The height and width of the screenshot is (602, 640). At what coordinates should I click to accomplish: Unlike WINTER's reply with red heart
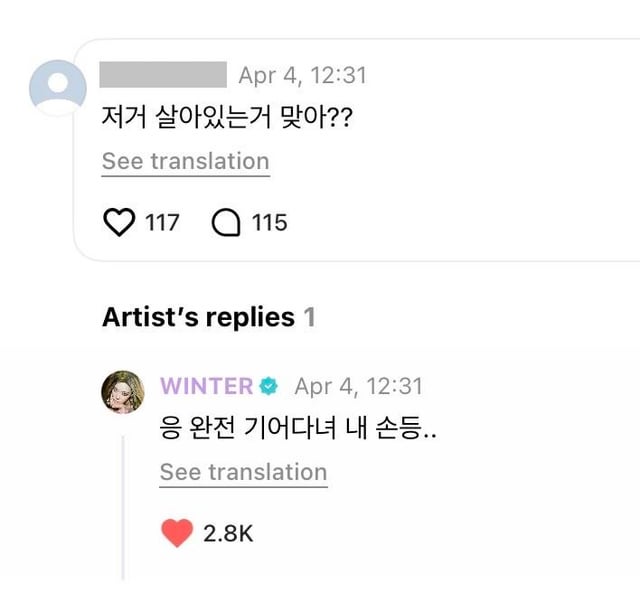(177, 533)
